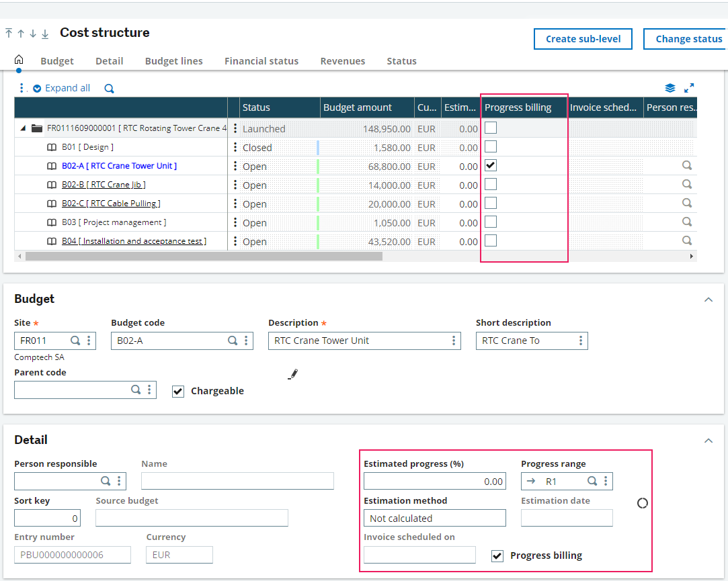Check Progress billing for the B03 Project management row
Screen dimensions: 728x581
[491, 222]
